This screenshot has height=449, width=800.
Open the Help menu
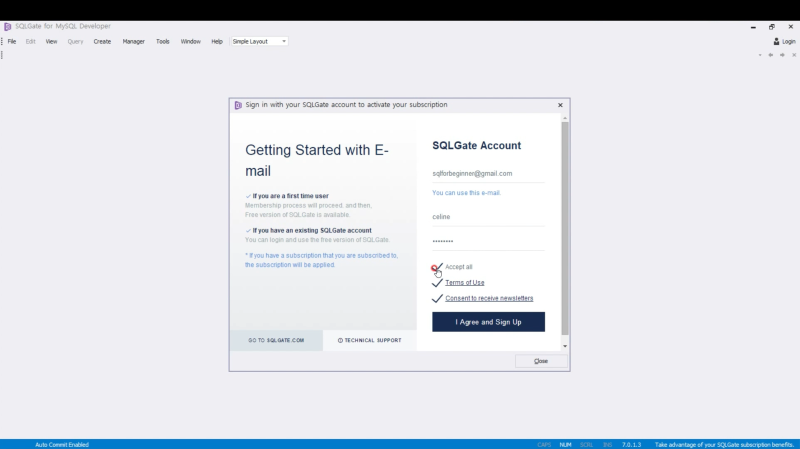[x=217, y=41]
